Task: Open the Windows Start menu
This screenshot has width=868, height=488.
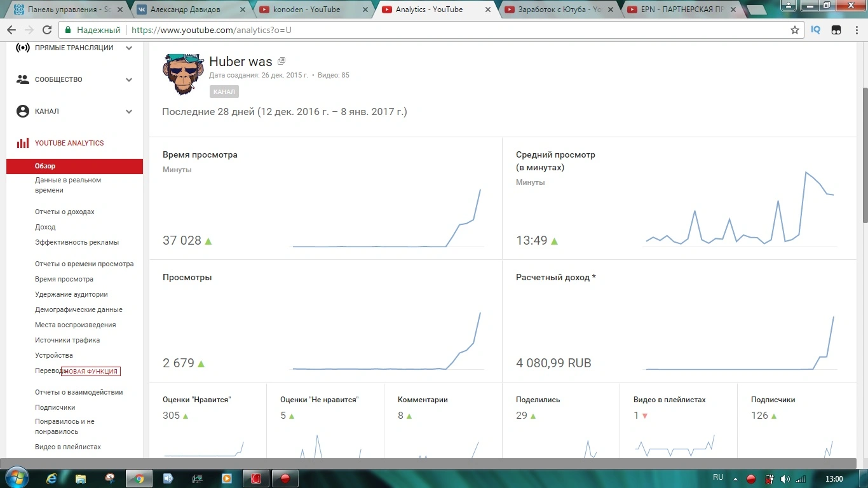Action: (x=16, y=478)
